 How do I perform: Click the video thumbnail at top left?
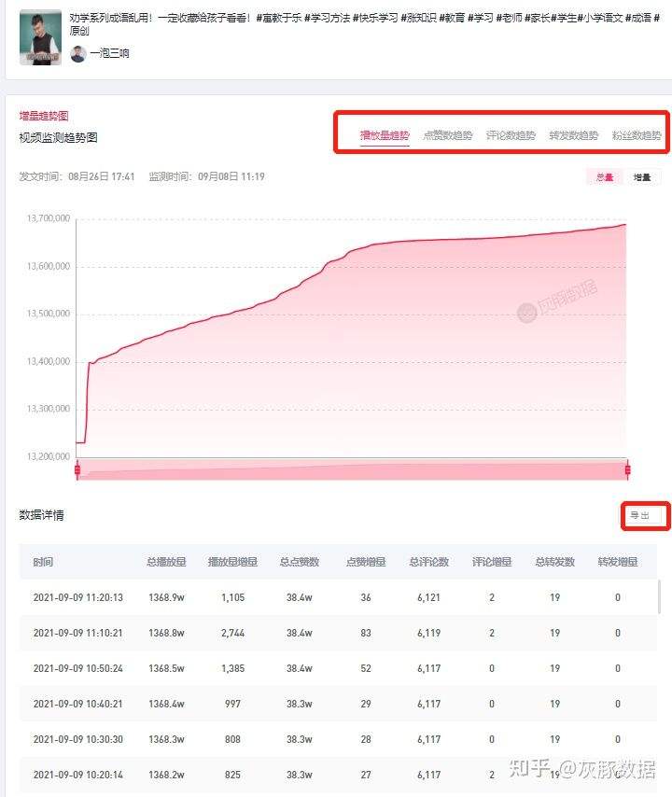[x=40, y=37]
